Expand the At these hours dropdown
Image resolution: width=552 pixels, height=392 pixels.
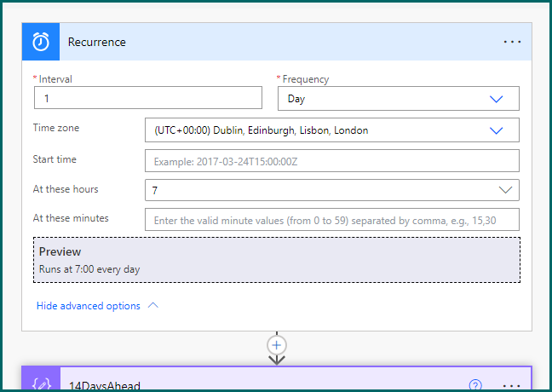[332, 190]
